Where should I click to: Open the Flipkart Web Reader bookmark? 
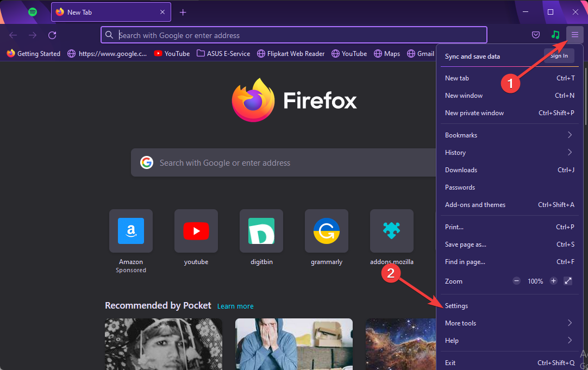(x=291, y=54)
